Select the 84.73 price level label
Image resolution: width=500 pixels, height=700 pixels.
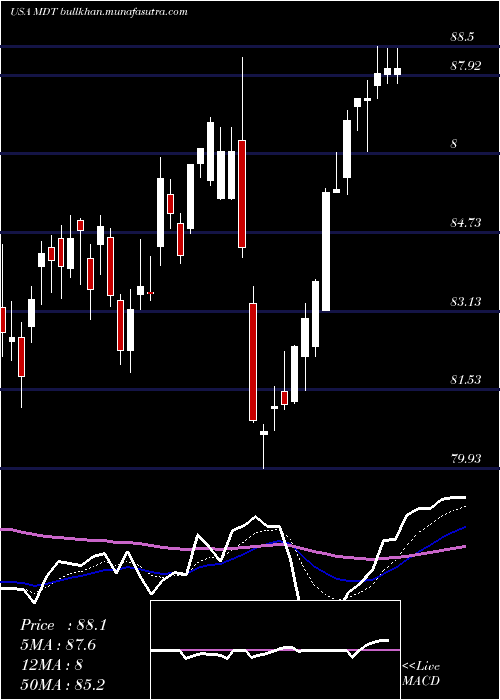coord(466,222)
